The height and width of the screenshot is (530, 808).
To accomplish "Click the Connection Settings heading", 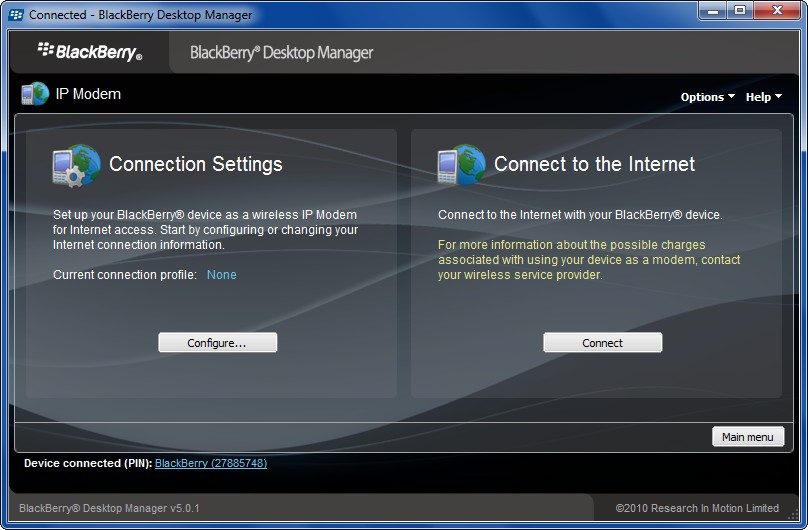I will 196,164.
